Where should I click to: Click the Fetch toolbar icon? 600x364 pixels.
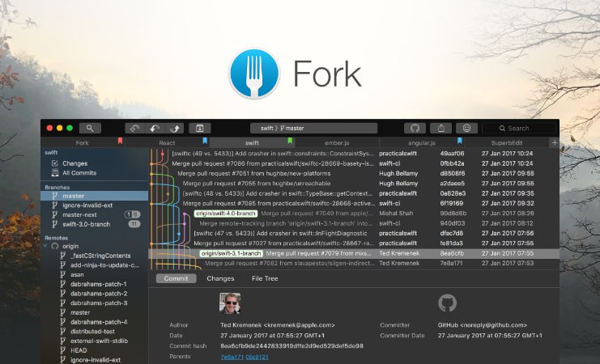(x=134, y=128)
